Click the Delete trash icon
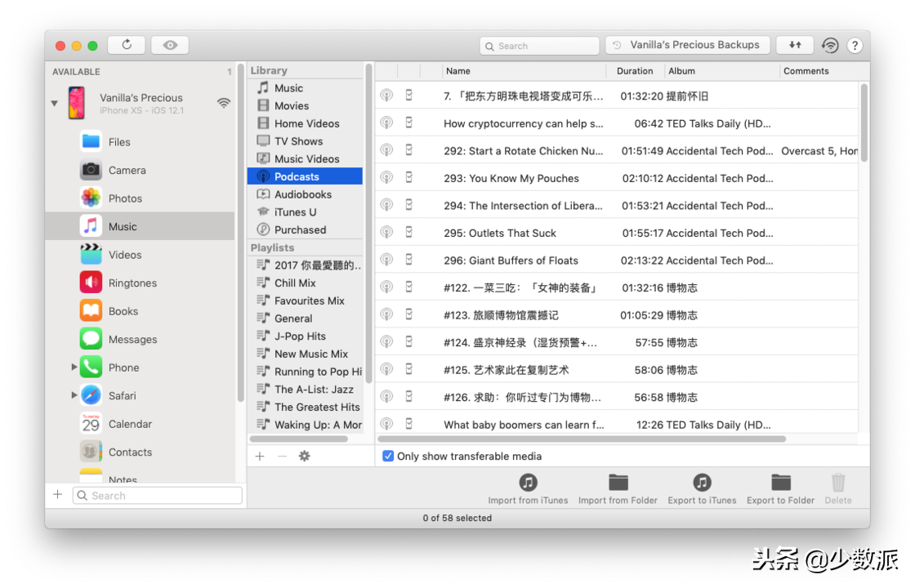 click(x=838, y=483)
